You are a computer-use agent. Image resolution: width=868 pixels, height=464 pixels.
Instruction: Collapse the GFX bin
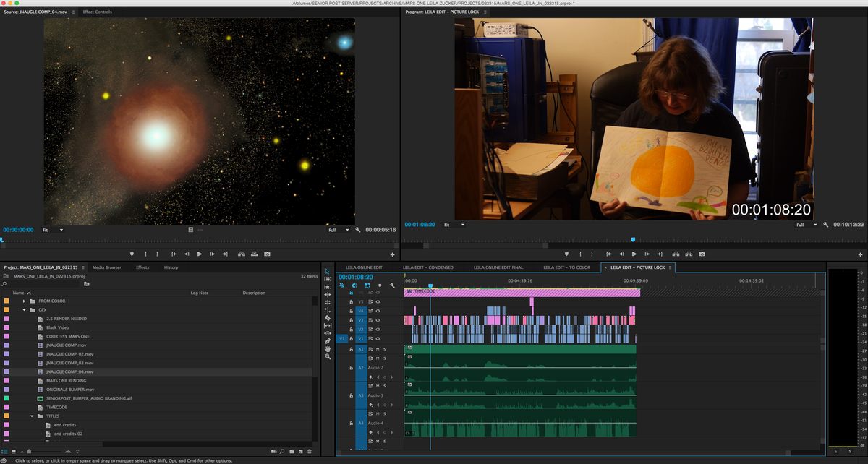pos(25,309)
